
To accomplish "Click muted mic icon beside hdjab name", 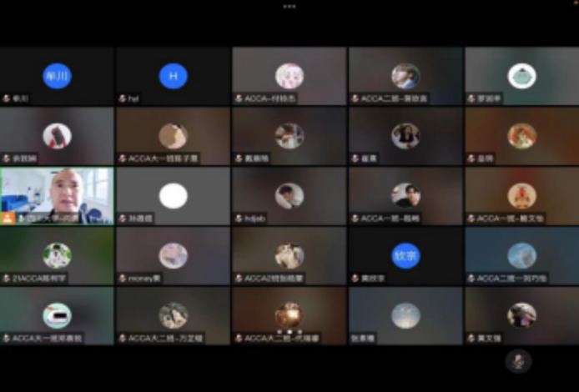I will click(x=239, y=219).
